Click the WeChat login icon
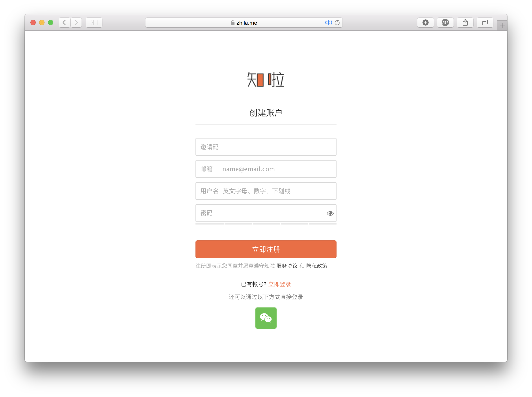This screenshot has width=532, height=397. [266, 318]
